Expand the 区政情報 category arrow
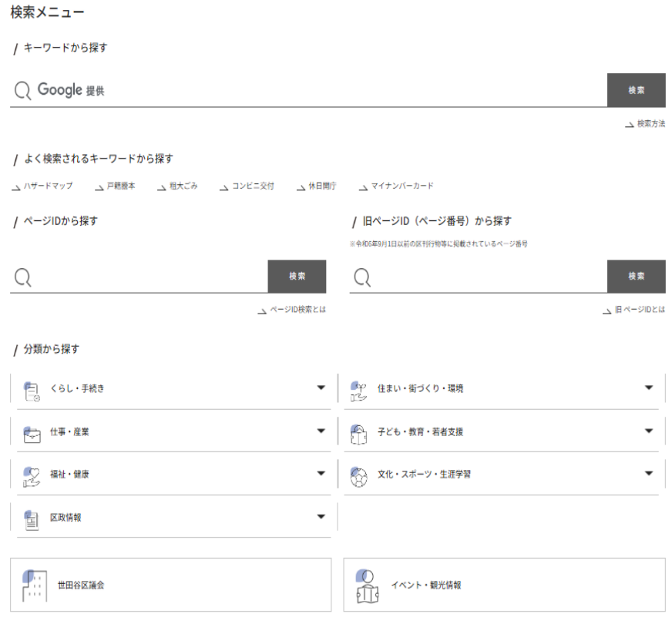The width and height of the screenshot is (672, 634). click(x=321, y=517)
